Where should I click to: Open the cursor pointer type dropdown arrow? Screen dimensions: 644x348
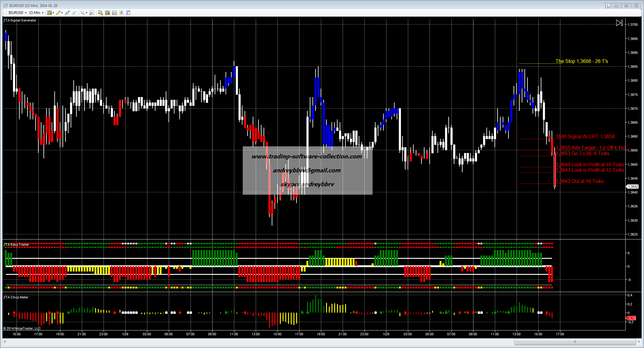click(x=86, y=13)
